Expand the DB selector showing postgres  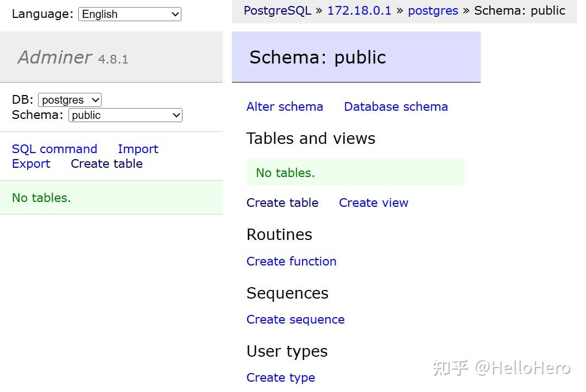(70, 100)
